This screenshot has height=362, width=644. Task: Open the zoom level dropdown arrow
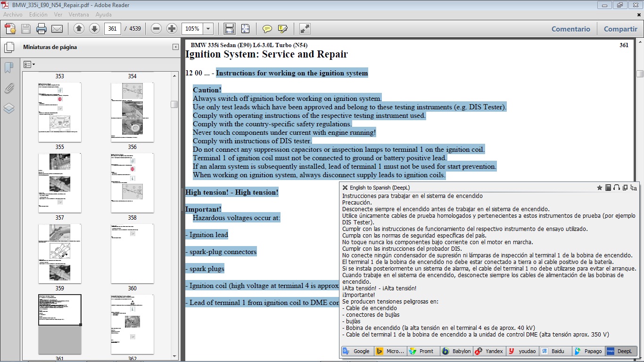[x=208, y=29]
